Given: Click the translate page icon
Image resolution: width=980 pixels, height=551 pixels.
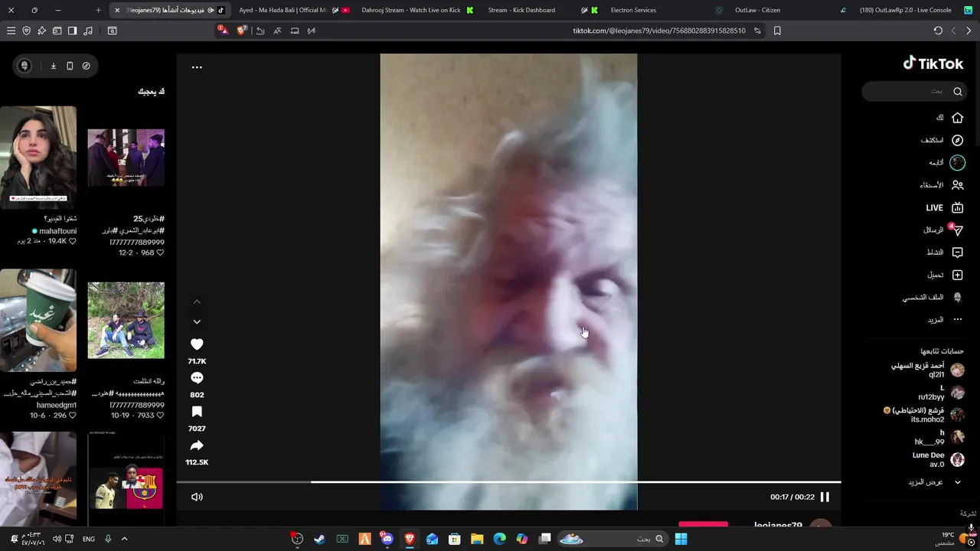Looking at the screenshot, I should click(277, 31).
